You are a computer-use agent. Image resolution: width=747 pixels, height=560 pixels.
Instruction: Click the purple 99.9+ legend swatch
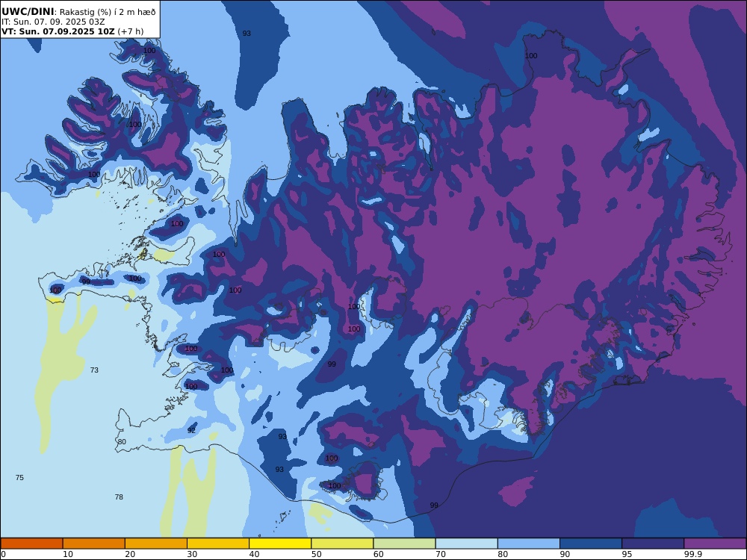coord(715,544)
